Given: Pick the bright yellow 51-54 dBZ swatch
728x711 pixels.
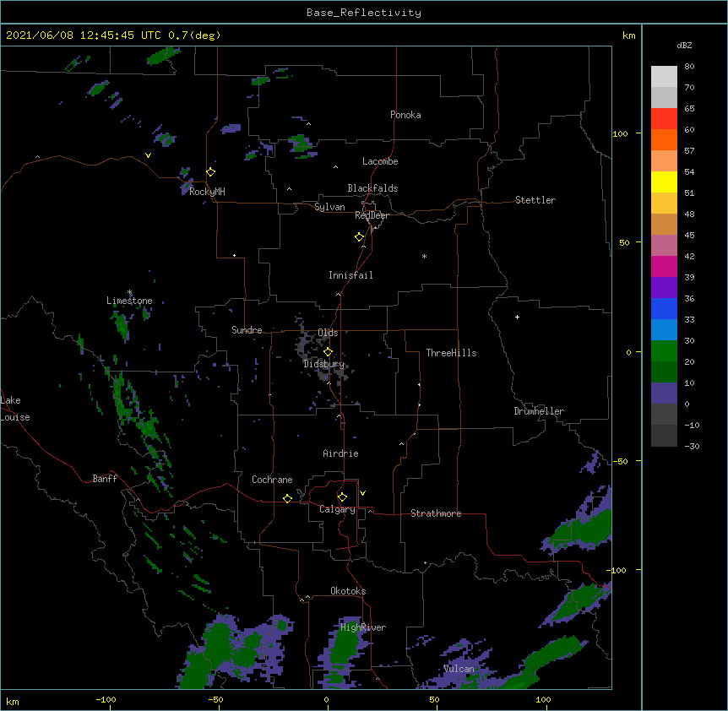Looking at the screenshot, I should pos(664,182).
